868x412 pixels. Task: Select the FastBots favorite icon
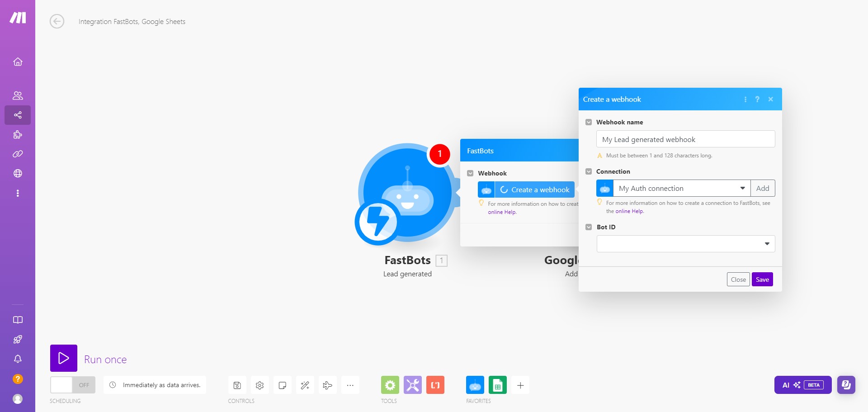[x=475, y=385]
